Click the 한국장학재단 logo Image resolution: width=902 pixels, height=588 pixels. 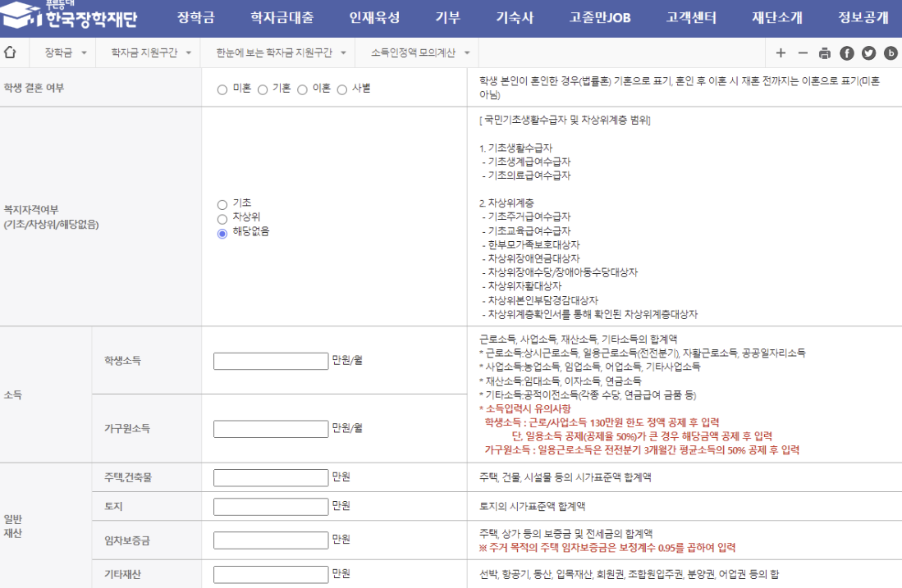point(69,16)
